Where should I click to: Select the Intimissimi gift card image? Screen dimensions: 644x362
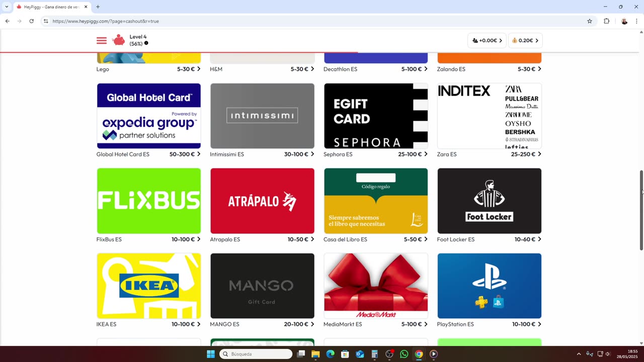coord(262,116)
